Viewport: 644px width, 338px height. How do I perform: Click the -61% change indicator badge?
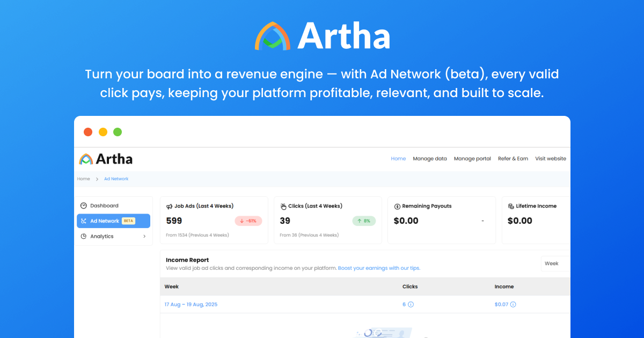247,221
